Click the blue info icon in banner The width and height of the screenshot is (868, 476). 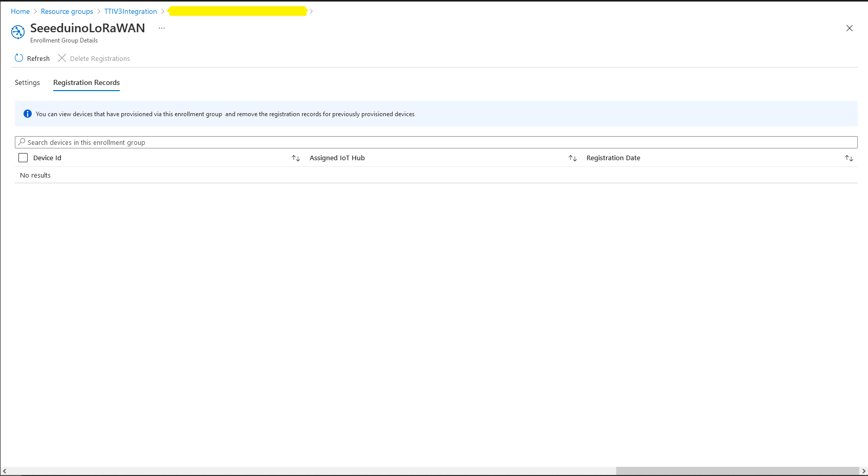point(28,114)
